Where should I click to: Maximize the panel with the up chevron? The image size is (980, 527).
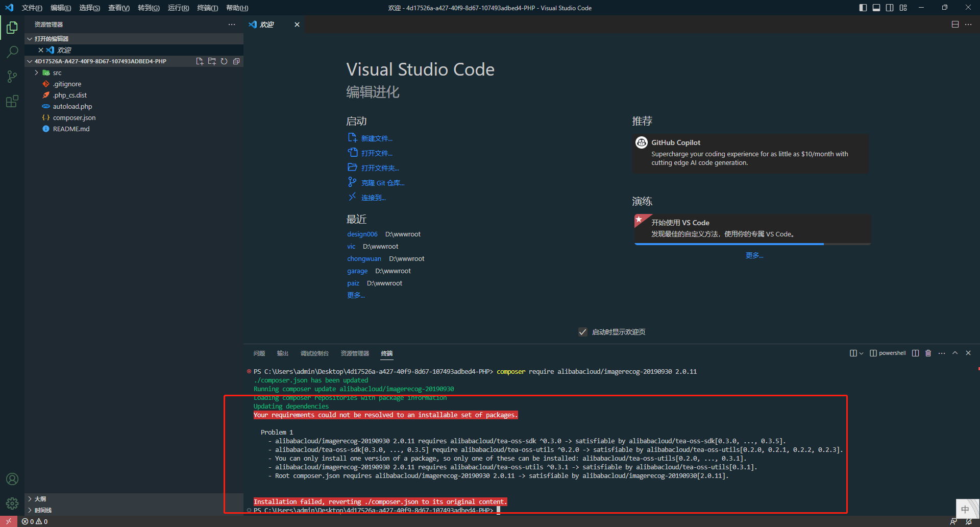(x=955, y=353)
